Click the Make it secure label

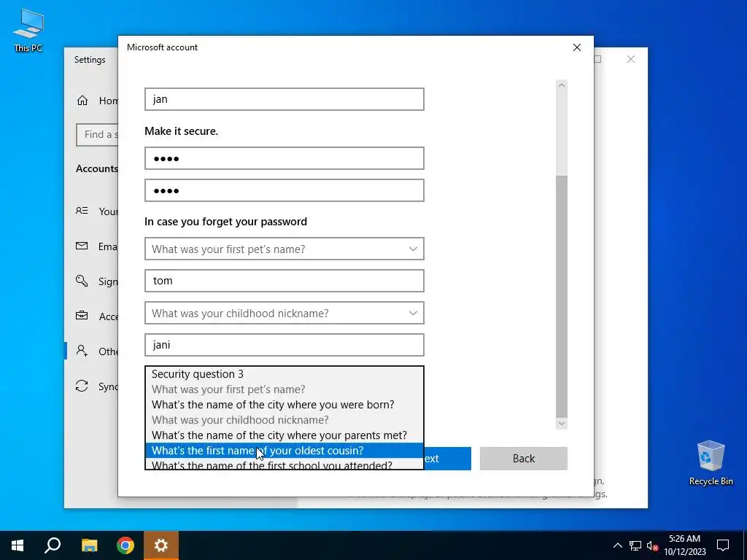click(181, 131)
